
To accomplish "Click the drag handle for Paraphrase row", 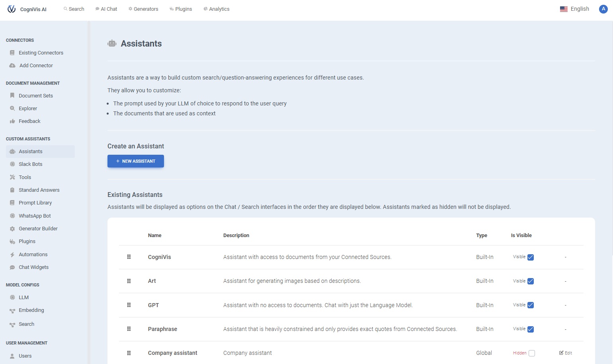I will point(129,329).
